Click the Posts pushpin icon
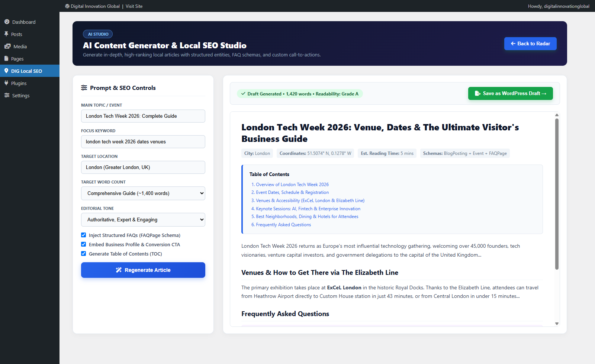This screenshot has width=595, height=364. coord(6,34)
